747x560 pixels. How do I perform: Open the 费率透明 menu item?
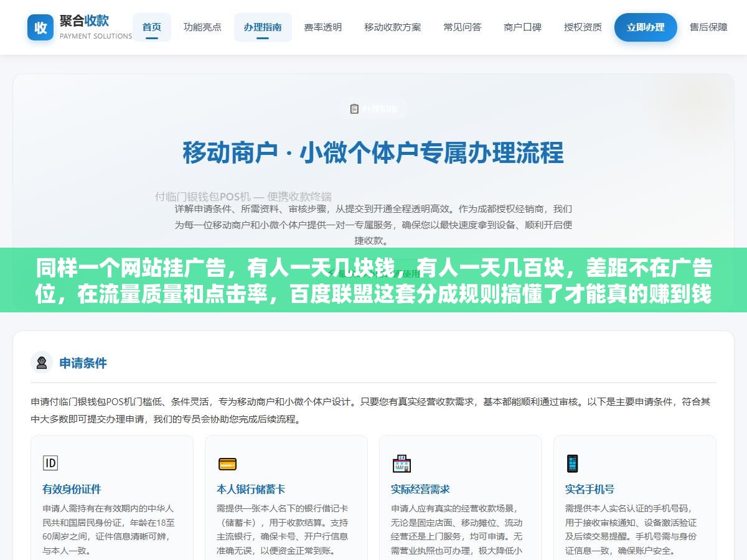[x=322, y=27]
